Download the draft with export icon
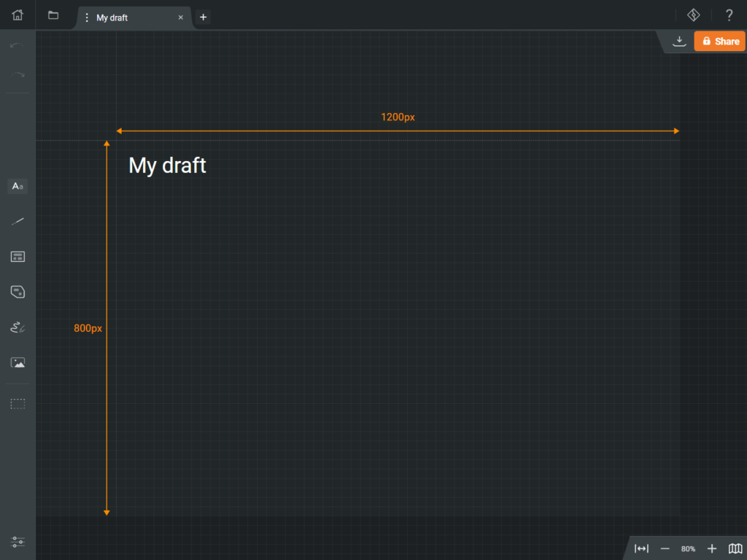This screenshot has height=560, width=747. point(679,42)
